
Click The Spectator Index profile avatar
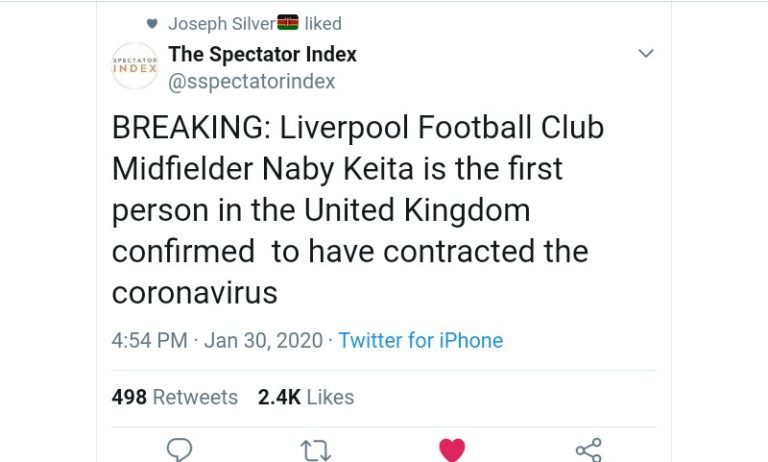point(135,66)
